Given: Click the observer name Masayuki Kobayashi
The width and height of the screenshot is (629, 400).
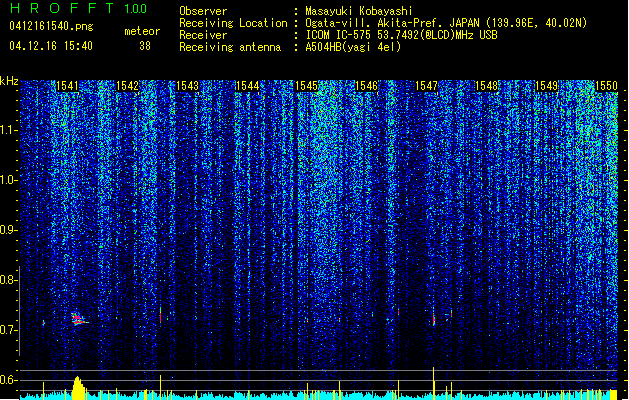Looking at the screenshot, I should (359, 11).
